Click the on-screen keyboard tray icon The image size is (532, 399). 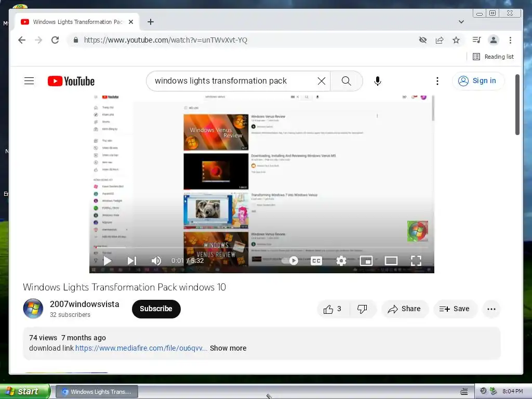pos(464,391)
